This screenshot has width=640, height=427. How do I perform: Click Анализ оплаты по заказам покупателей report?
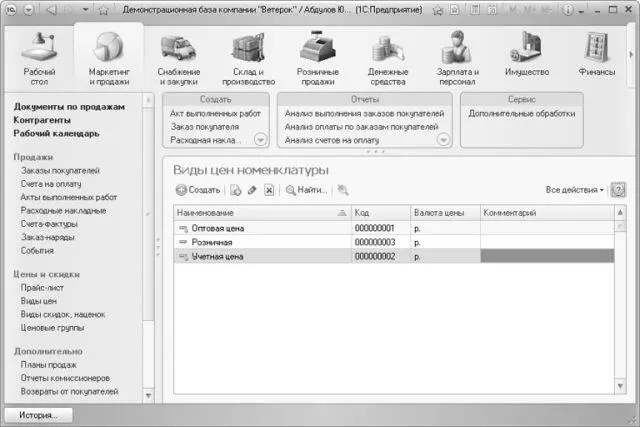361,127
